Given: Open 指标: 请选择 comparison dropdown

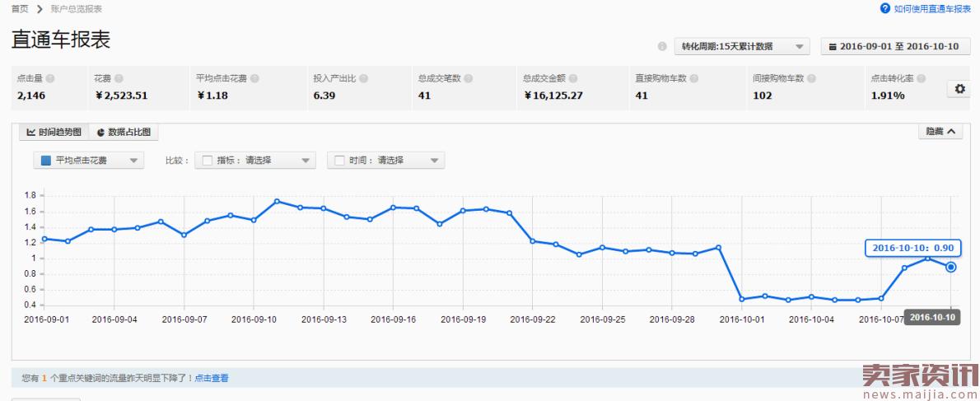Looking at the screenshot, I should pyautogui.click(x=255, y=161).
